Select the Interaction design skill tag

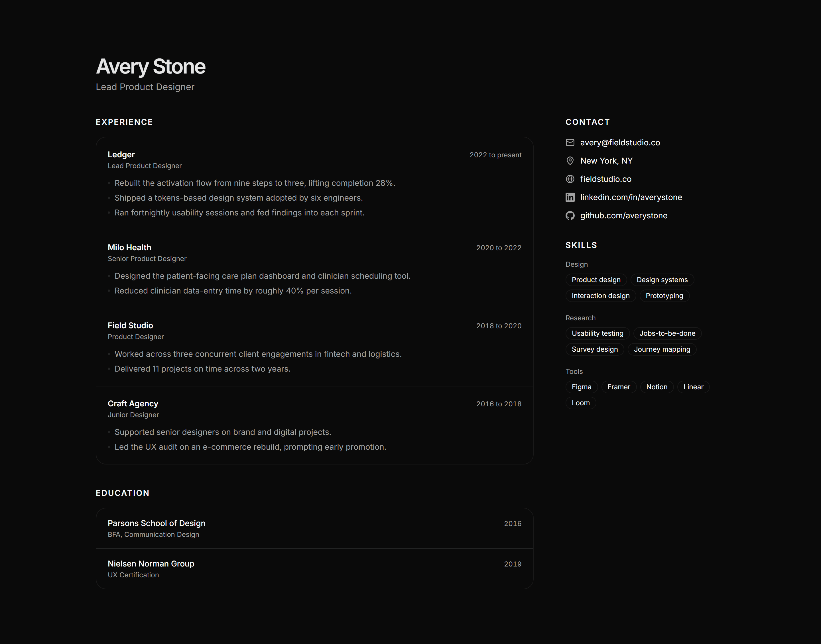[x=600, y=295]
